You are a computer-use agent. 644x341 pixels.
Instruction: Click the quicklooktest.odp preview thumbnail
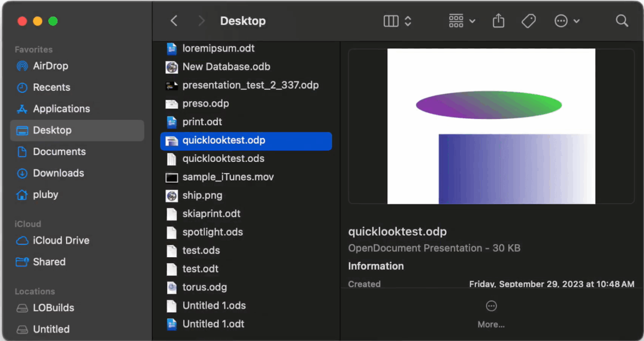[491, 126]
